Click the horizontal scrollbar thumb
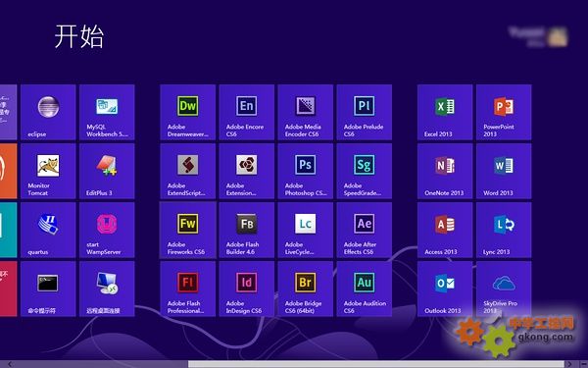This screenshot has width=588, height=368. pyautogui.click(x=375, y=364)
